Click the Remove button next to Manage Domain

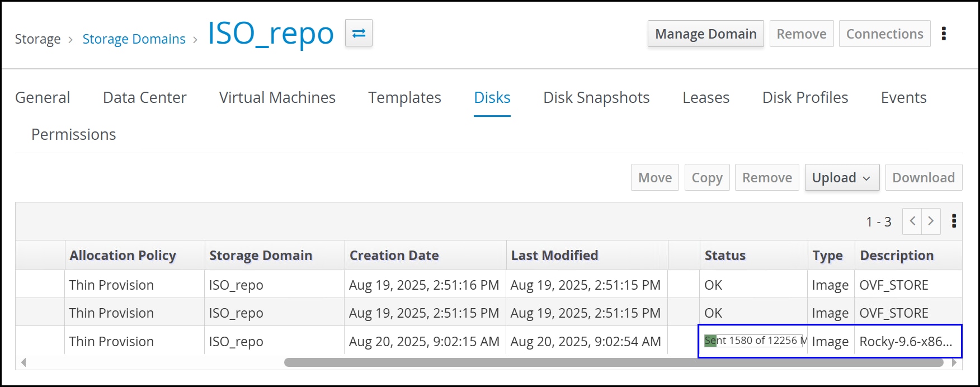point(802,34)
